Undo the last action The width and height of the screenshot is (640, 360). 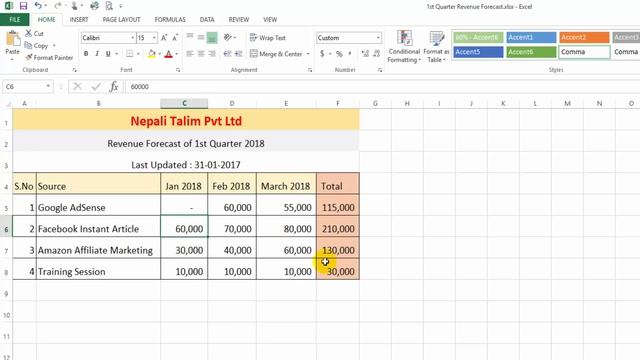38,6
